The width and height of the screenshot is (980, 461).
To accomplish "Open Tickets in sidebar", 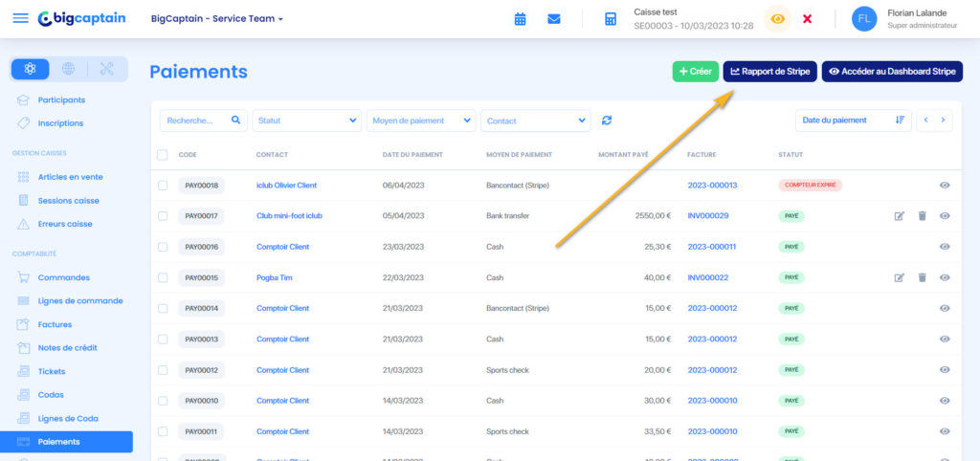I will tap(52, 371).
